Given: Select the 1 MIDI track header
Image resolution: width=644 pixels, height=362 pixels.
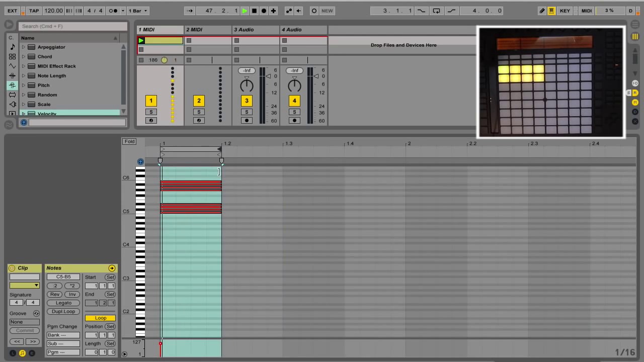Looking at the screenshot, I should [160, 30].
